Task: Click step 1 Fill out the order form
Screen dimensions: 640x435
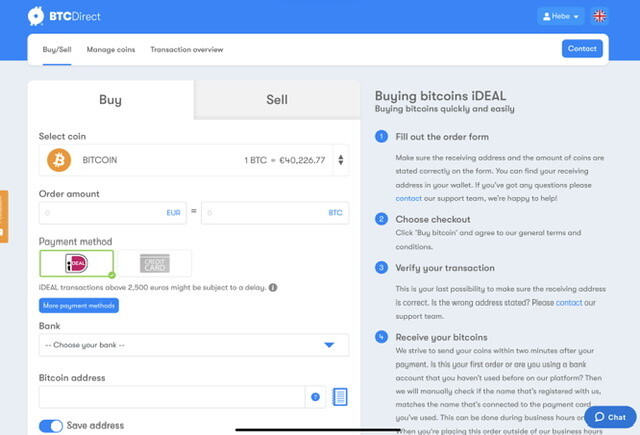Action: (x=442, y=137)
